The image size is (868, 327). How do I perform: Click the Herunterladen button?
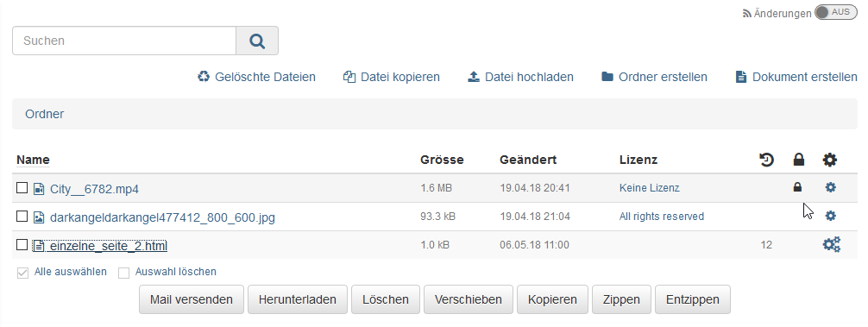[298, 299]
